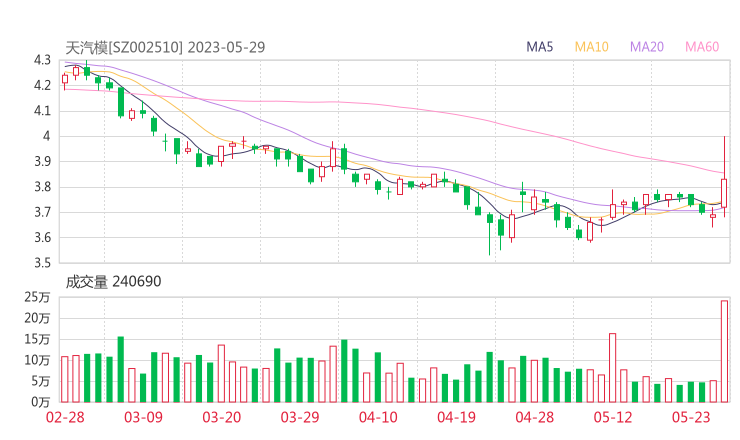Click the 20万 volume axis label
The image size is (740, 440).
(37, 318)
